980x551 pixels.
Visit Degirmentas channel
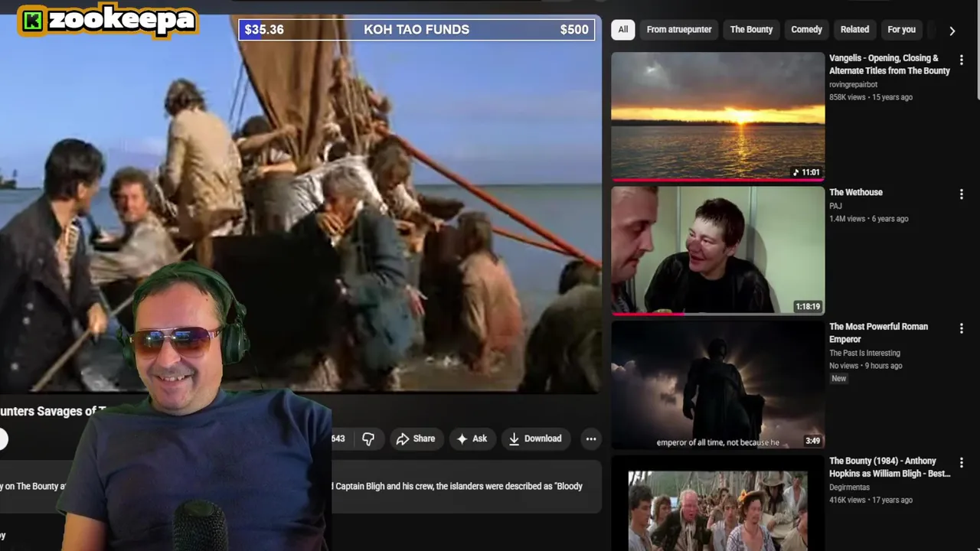[x=850, y=487]
